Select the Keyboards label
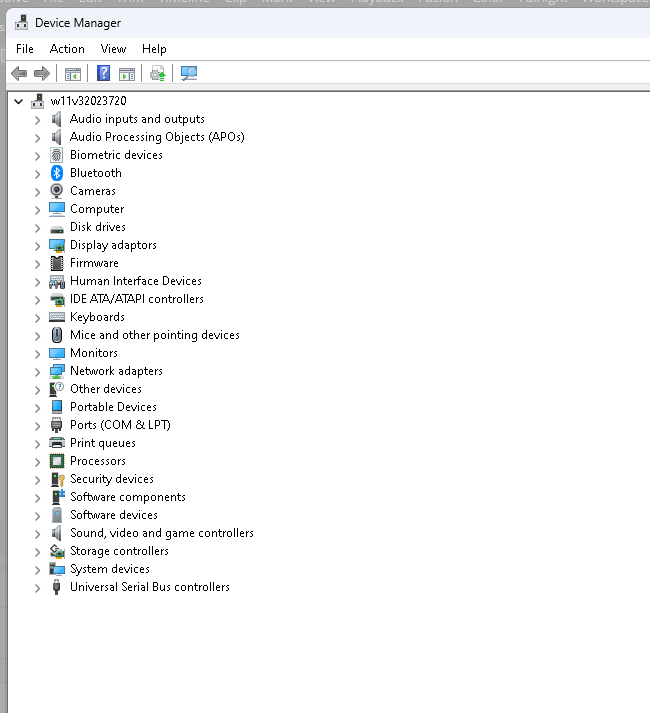Viewport: 650px width, 713px height. pos(97,317)
